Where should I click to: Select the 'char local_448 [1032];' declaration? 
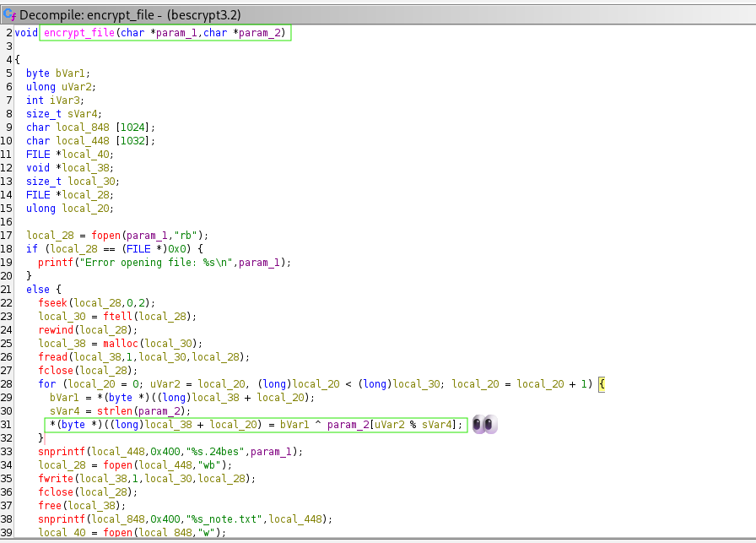pos(90,140)
